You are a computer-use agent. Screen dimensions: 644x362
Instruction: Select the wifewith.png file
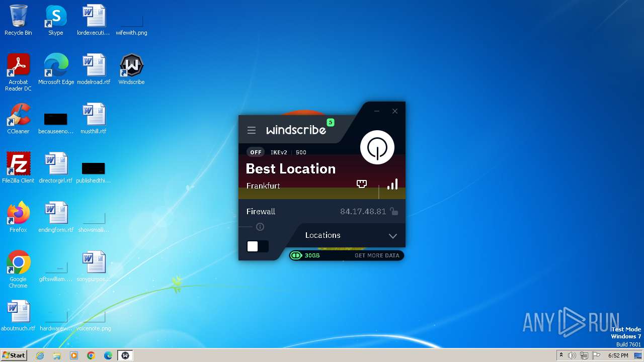point(131,24)
